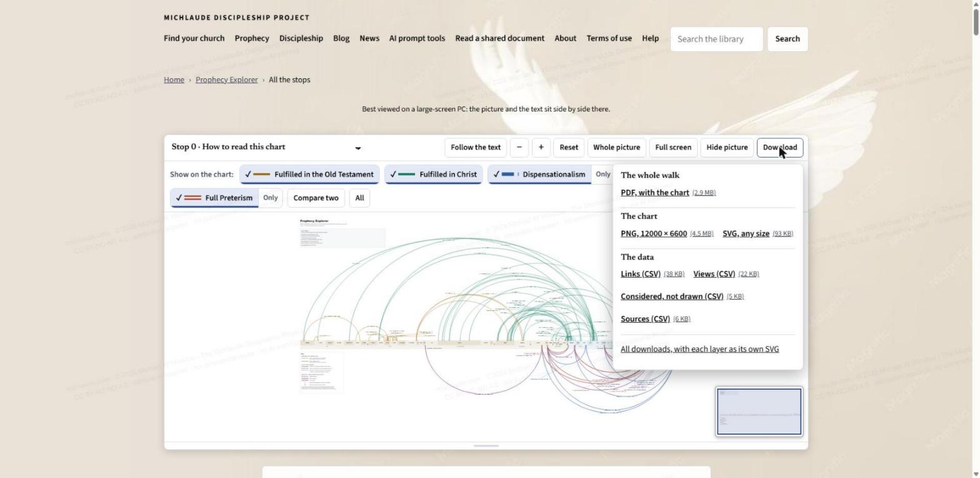
Task: Collapse the Download dropdown menu
Action: 780,148
